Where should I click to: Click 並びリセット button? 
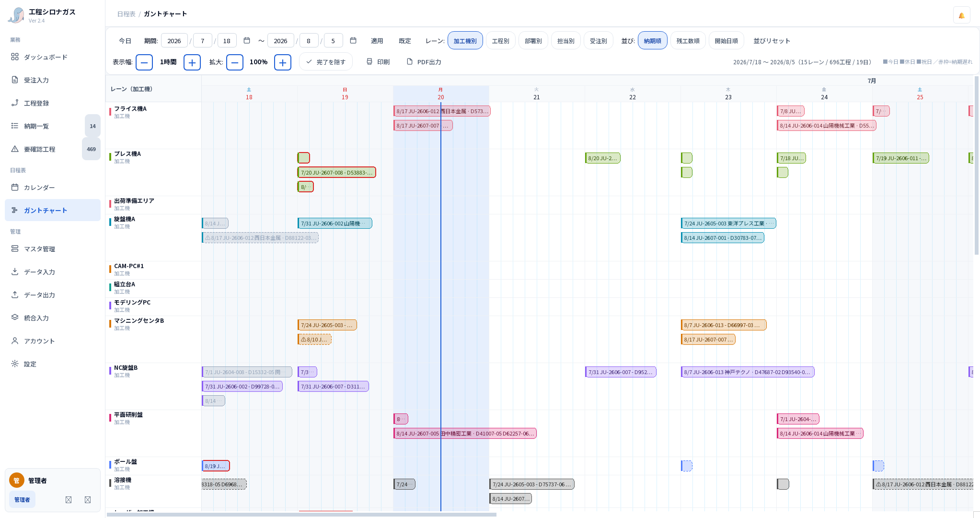tap(772, 41)
